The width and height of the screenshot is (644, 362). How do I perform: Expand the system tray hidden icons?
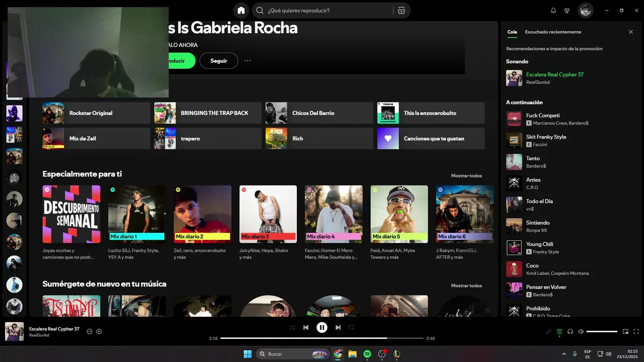pyautogui.click(x=563, y=354)
